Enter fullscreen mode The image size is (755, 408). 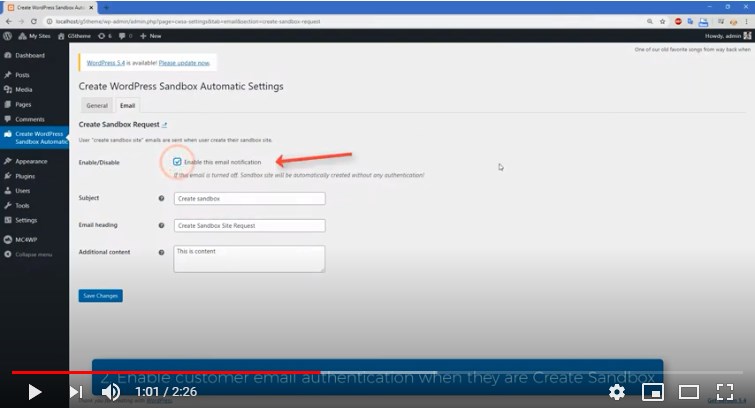pyautogui.click(x=725, y=392)
